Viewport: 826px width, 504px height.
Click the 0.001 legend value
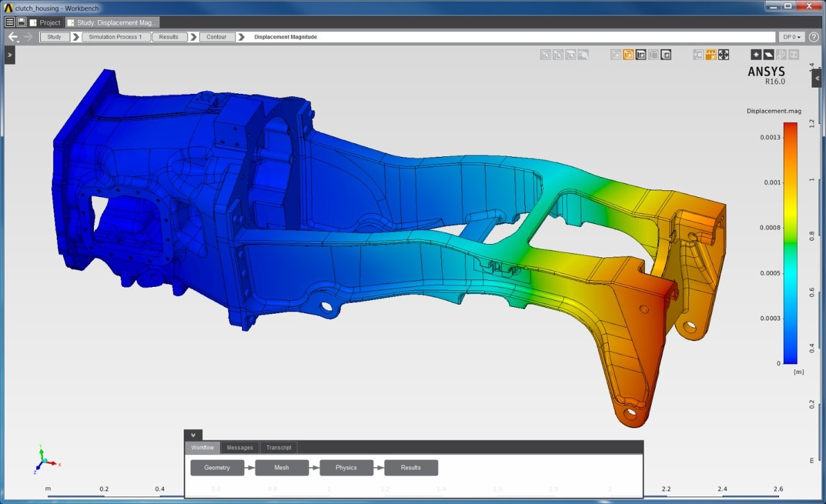(773, 182)
